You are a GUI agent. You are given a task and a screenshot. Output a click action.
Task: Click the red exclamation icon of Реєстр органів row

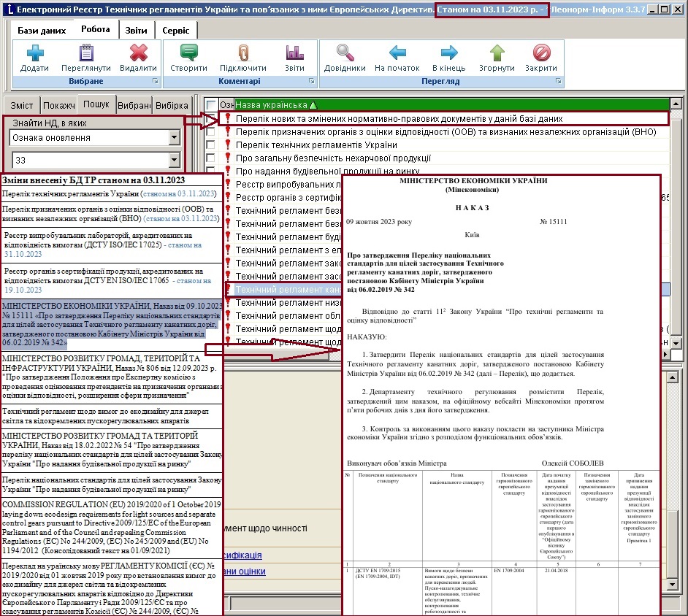pyautogui.click(x=228, y=197)
